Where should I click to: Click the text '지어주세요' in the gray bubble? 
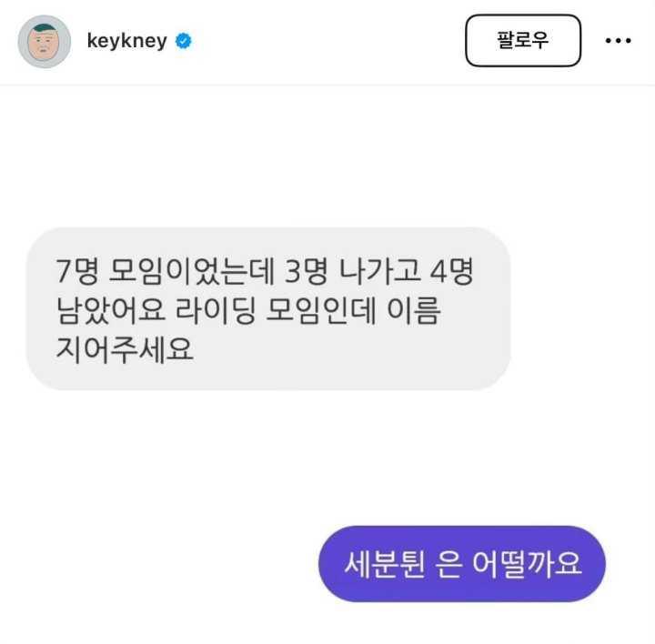click(125, 349)
